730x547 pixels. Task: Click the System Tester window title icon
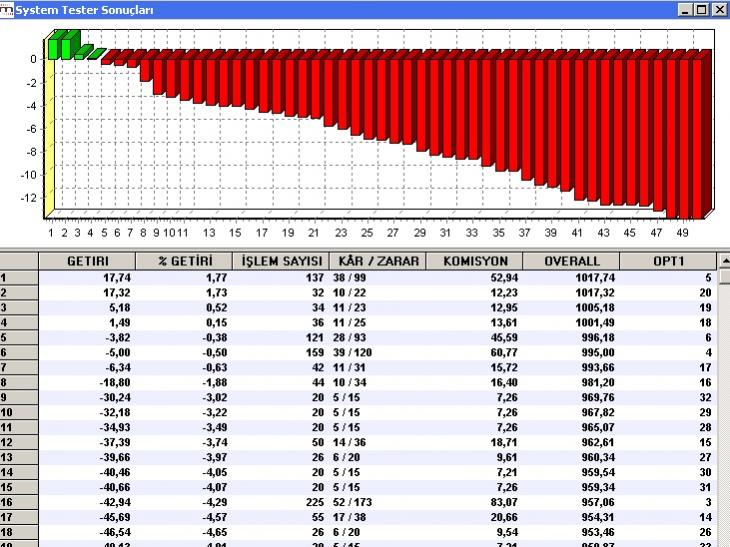click(x=7, y=9)
